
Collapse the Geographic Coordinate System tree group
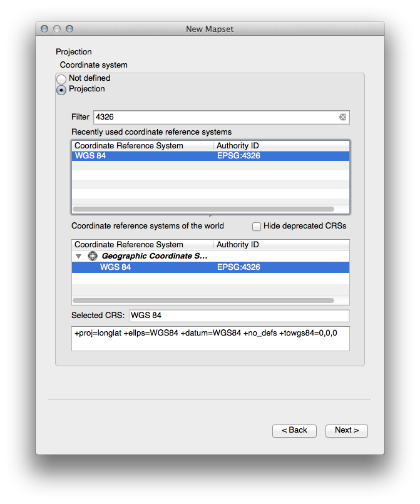[78, 256]
